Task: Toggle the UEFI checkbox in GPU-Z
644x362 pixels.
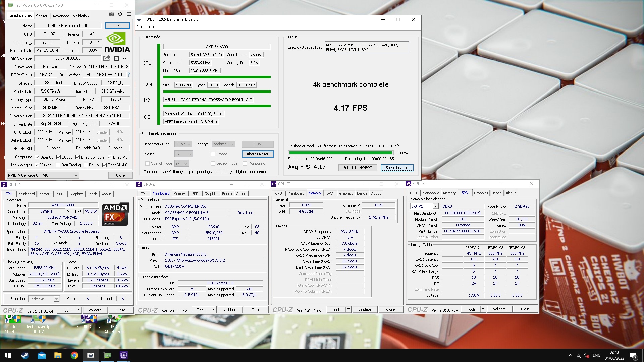Action: click(116, 59)
